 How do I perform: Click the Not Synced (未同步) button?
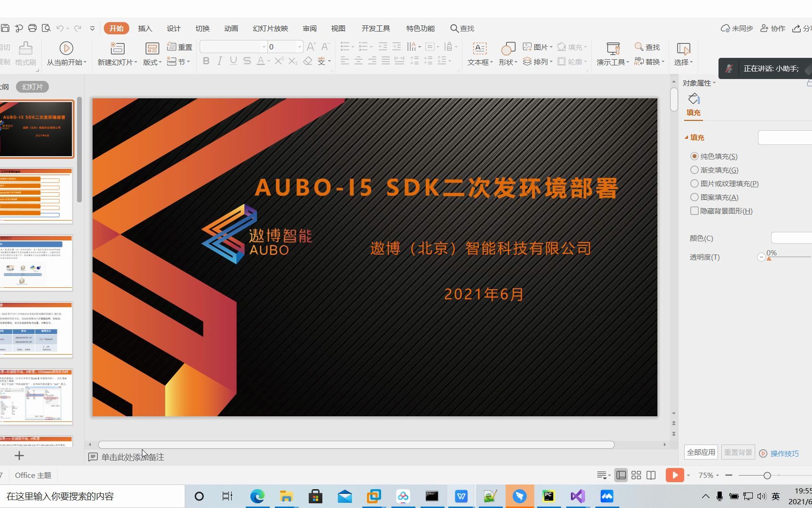tap(737, 28)
